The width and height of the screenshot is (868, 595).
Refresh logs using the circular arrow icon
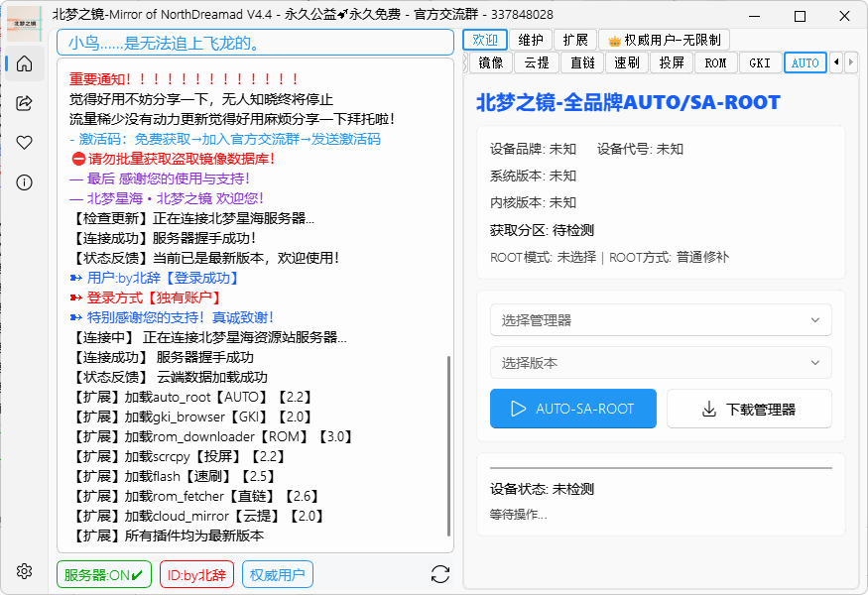point(439,573)
